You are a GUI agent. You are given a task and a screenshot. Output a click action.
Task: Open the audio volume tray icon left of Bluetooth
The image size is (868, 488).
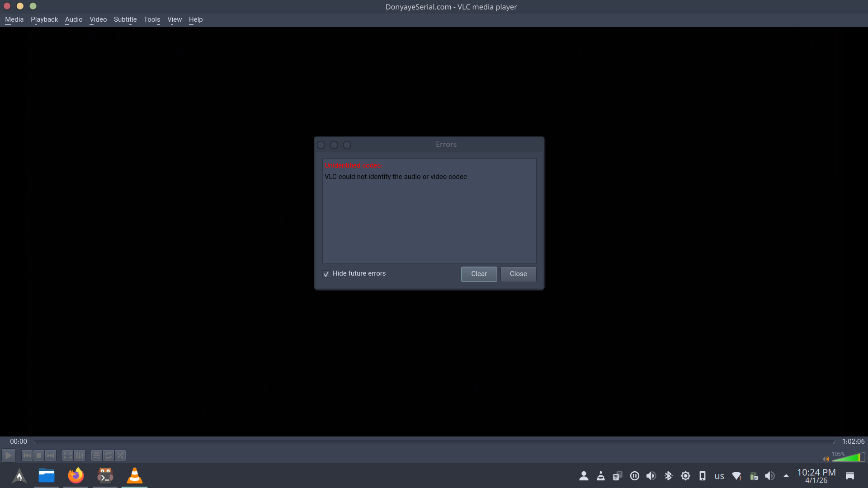click(651, 476)
